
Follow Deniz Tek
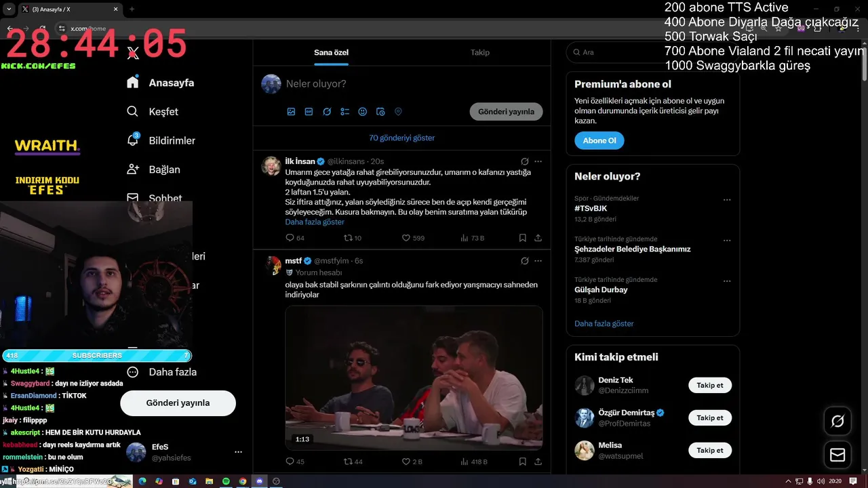(x=710, y=386)
